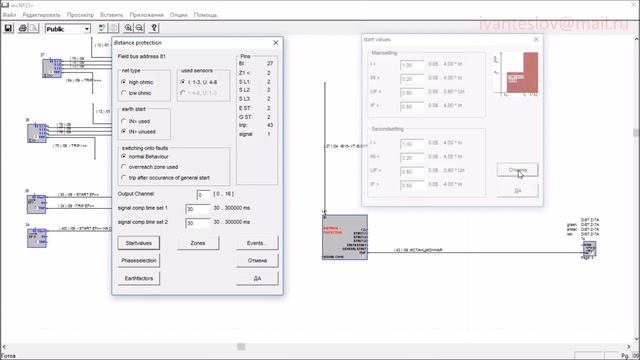Click the Earthfactors button
Image resolution: width=640 pixels, height=360 pixels.
pyautogui.click(x=138, y=278)
